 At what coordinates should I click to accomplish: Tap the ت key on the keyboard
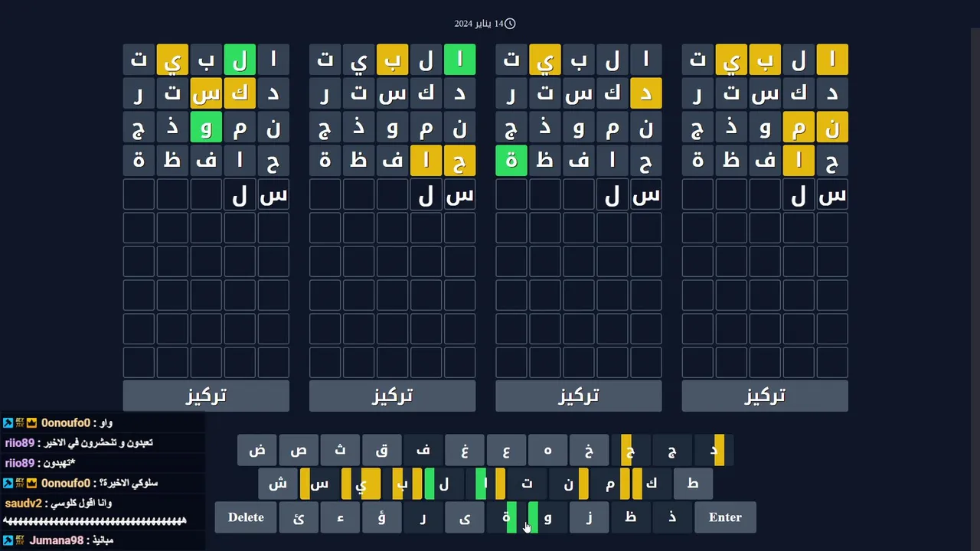click(x=526, y=484)
